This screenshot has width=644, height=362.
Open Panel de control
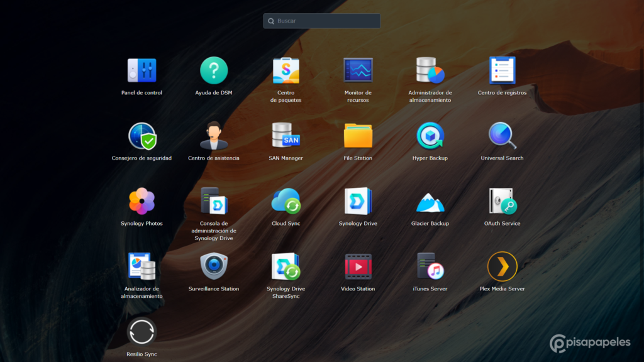[x=142, y=70]
